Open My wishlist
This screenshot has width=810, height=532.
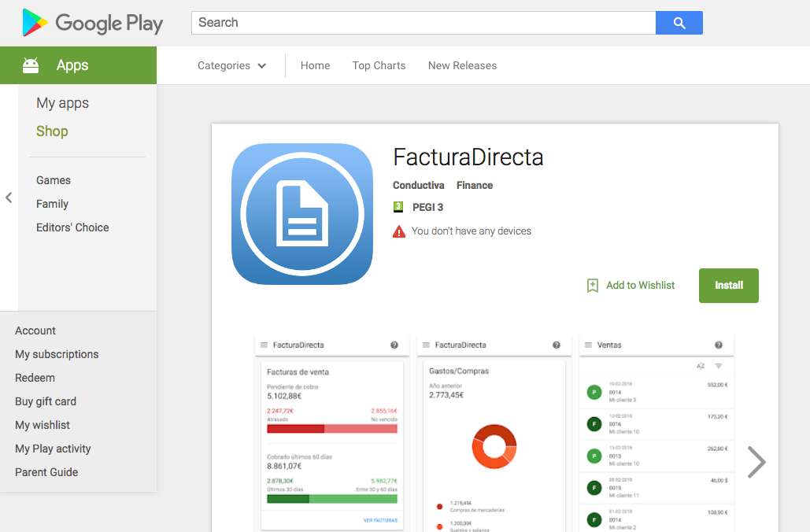tap(43, 425)
